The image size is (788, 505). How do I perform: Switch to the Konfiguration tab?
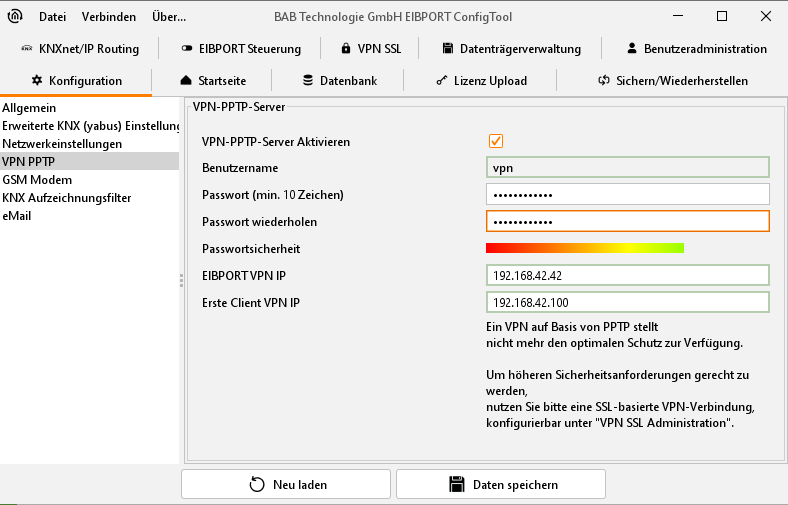76,80
